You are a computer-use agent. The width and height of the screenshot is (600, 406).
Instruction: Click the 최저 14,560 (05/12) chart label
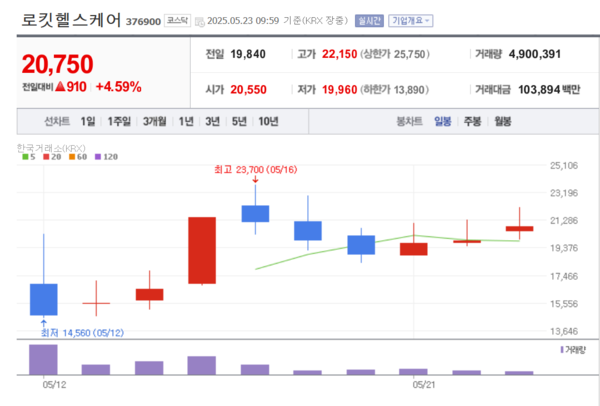(x=83, y=333)
